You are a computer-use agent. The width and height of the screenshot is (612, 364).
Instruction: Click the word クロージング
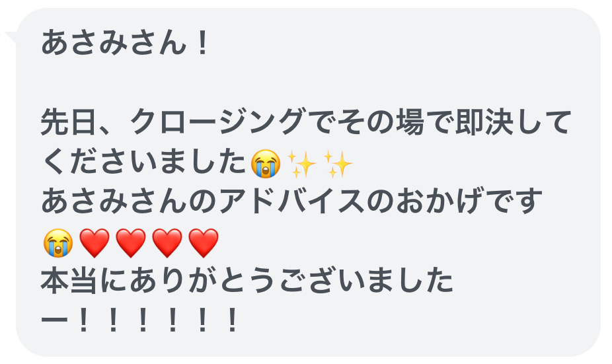click(218, 122)
